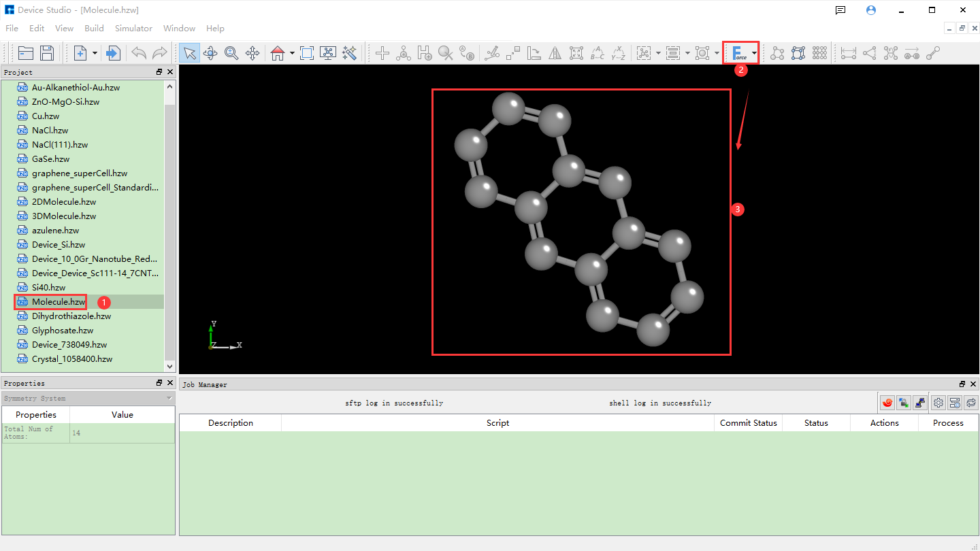Open Job Manager settings gear icon
Image resolution: width=980 pixels, height=551 pixels.
(x=938, y=402)
